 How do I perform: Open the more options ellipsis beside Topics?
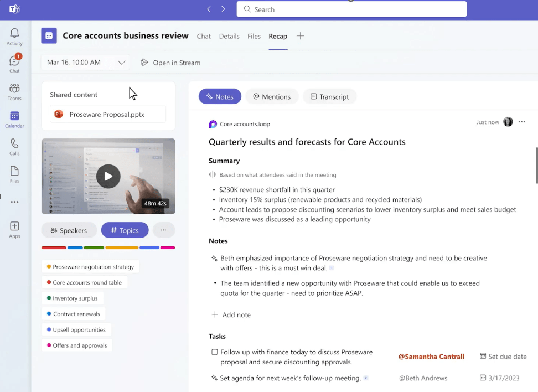163,230
